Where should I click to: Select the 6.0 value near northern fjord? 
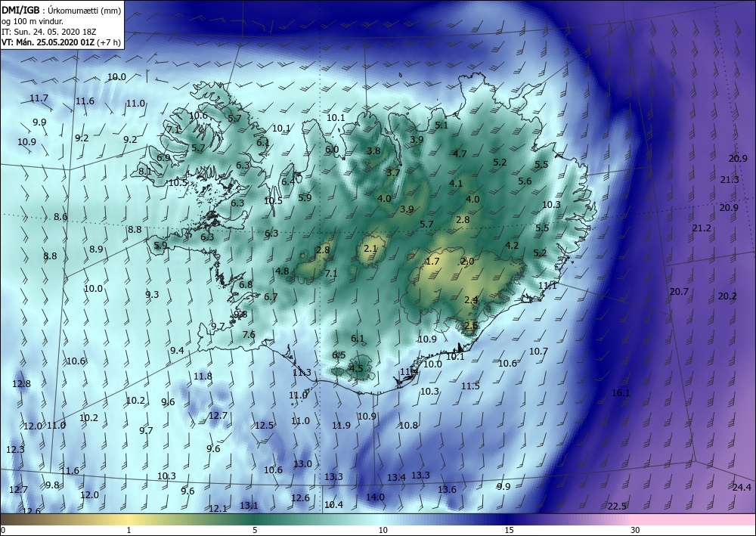point(332,150)
